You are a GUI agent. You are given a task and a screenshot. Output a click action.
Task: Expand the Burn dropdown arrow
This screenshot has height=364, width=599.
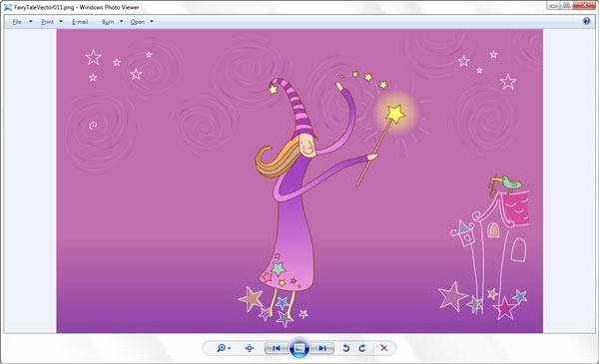121,22
